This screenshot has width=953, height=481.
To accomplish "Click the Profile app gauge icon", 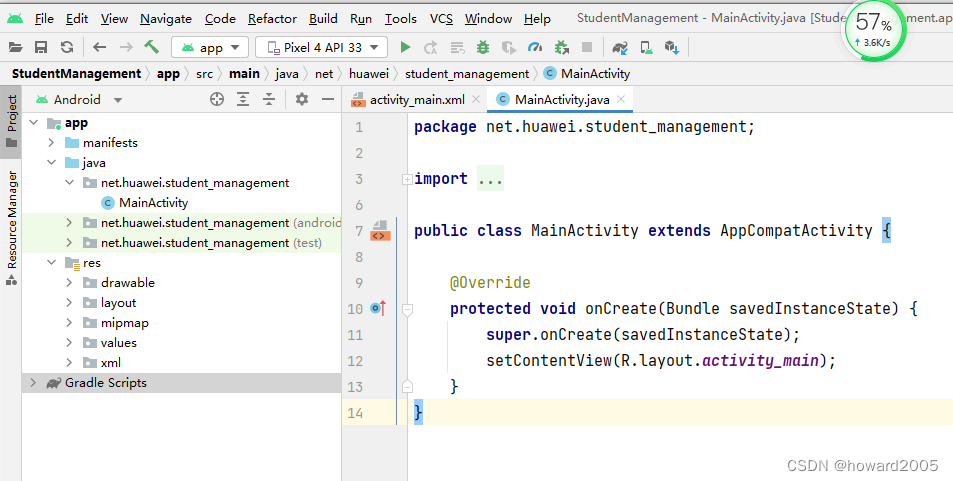I will coord(535,47).
